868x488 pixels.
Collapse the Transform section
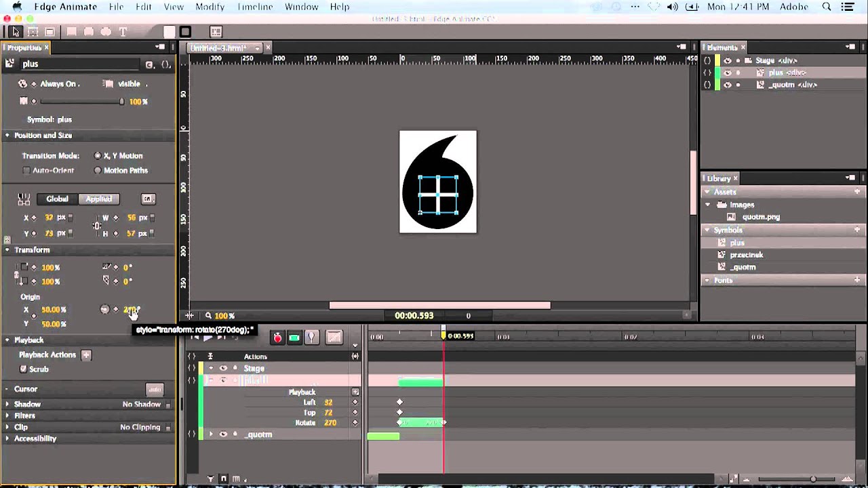click(x=7, y=250)
